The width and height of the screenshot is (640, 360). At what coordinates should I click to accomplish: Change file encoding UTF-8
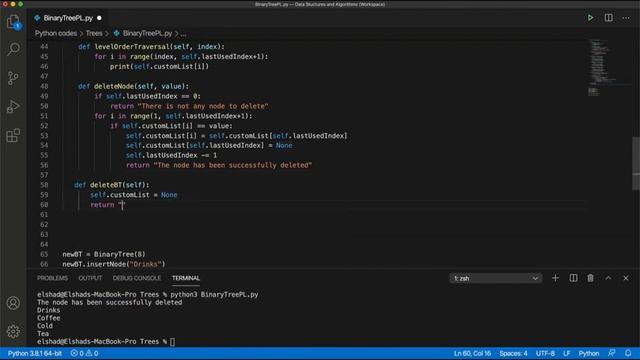point(545,353)
